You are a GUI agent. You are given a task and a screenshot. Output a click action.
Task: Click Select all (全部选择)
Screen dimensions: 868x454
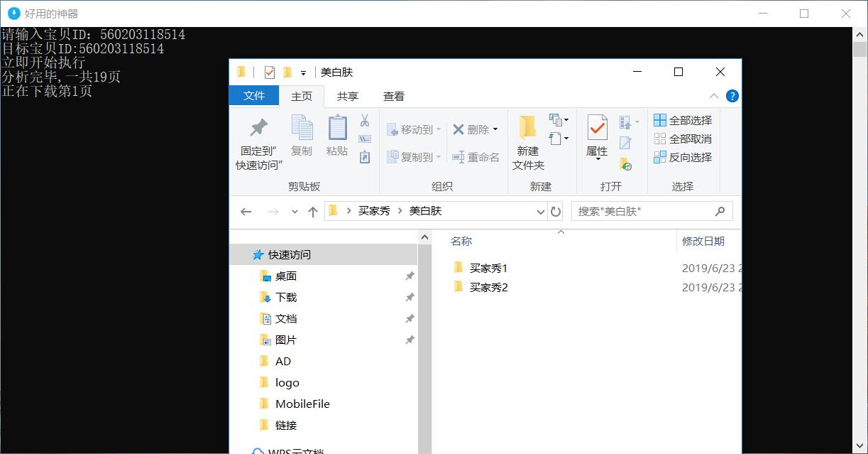pyautogui.click(x=683, y=121)
